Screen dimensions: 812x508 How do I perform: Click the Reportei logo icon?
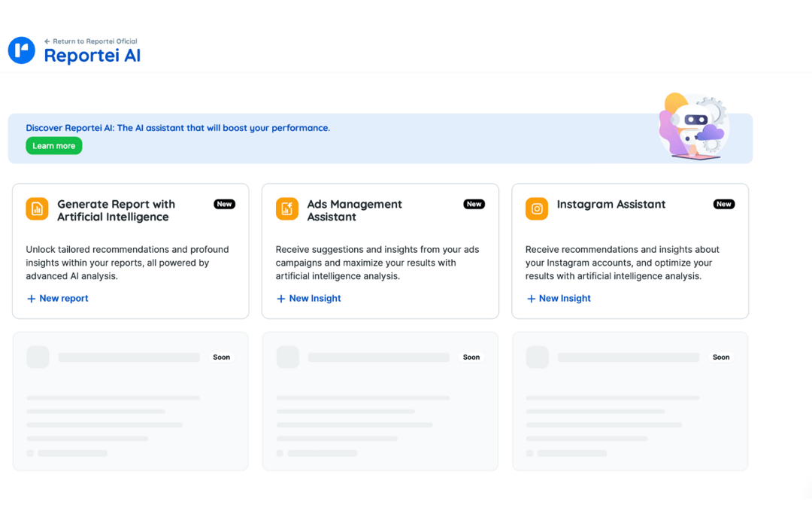[22, 50]
